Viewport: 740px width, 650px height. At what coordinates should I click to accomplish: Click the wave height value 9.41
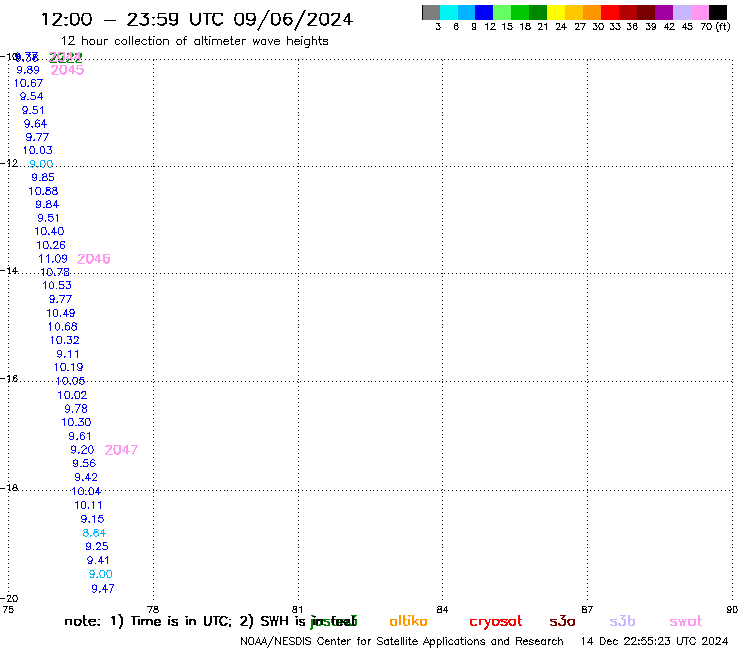98,560
